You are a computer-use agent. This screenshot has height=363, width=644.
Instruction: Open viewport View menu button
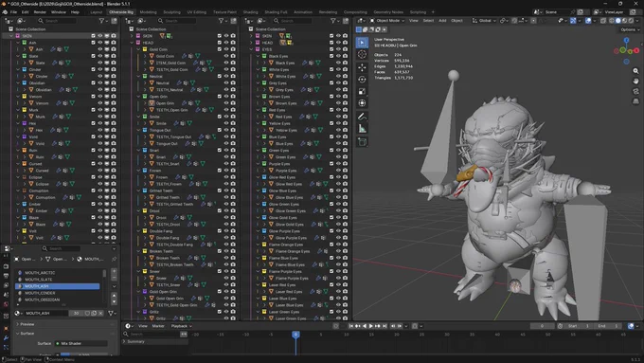pos(414,21)
